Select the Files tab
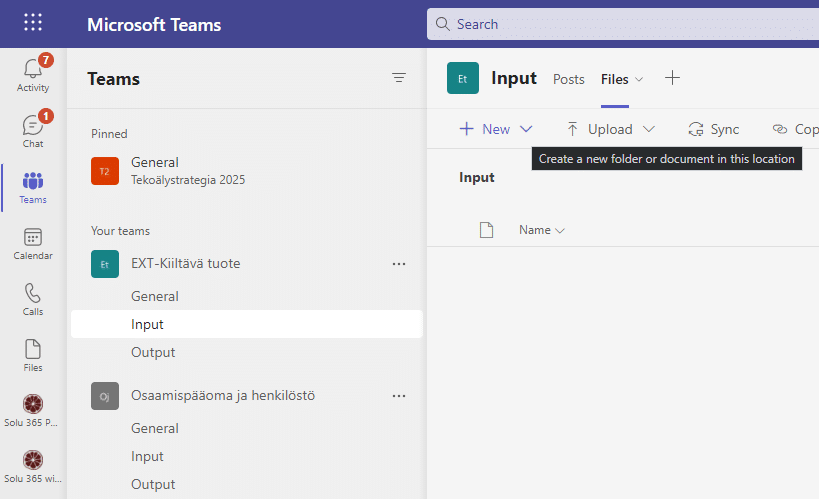 [614, 79]
